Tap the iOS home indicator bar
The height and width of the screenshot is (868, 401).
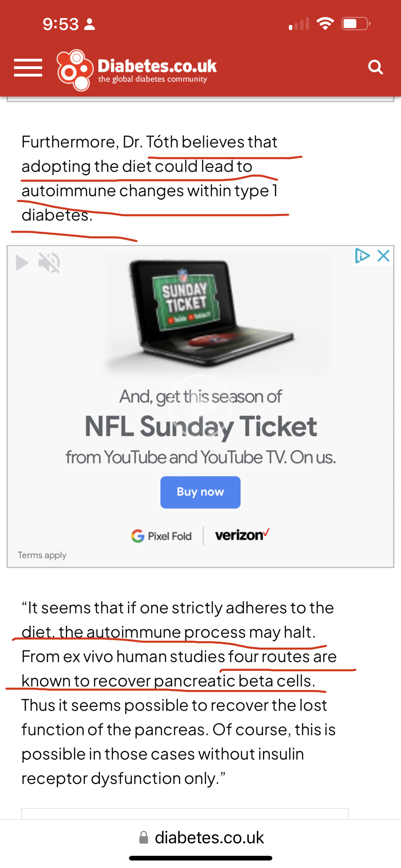pyautogui.click(x=201, y=858)
